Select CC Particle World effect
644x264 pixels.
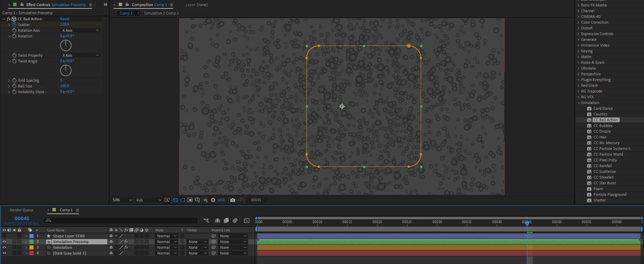608,154
